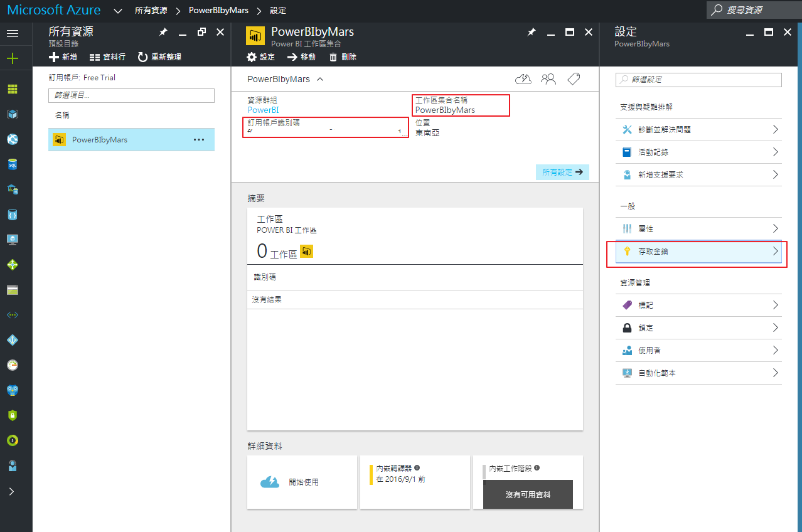802x532 pixels.
Task: Open 鎖定 settings entry
Action: coord(698,327)
